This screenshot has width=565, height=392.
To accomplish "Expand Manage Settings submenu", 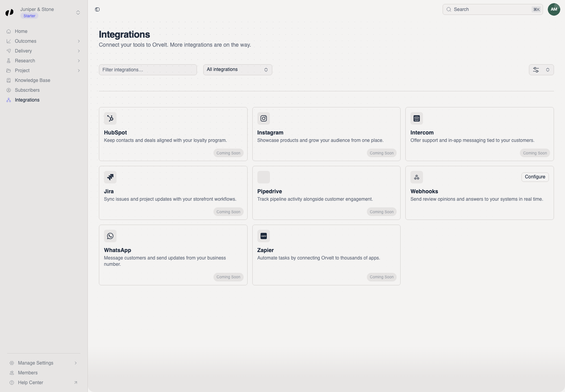I will 44,363.
